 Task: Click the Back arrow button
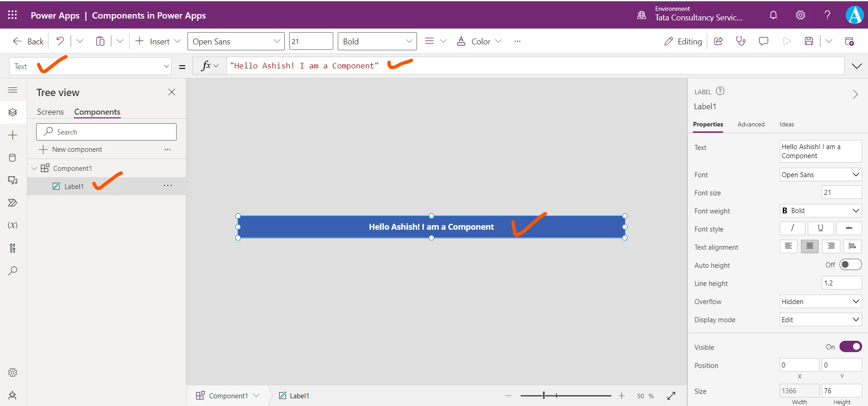click(28, 41)
